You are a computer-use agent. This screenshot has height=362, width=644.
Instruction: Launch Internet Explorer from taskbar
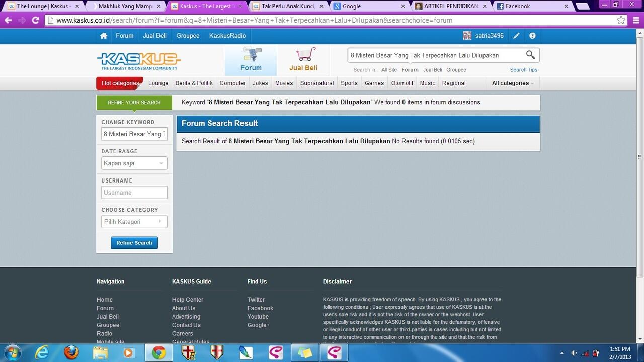(42, 353)
